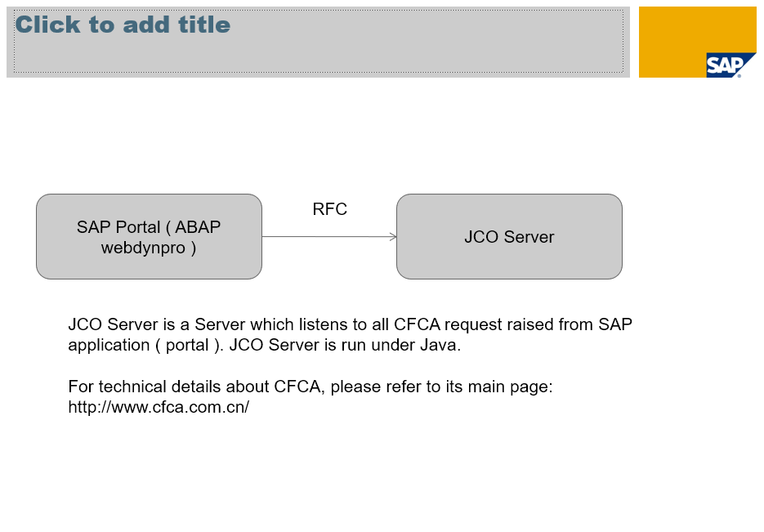
Task: Select the JCO Server rounded box shape
Action: pyautogui.click(x=509, y=237)
